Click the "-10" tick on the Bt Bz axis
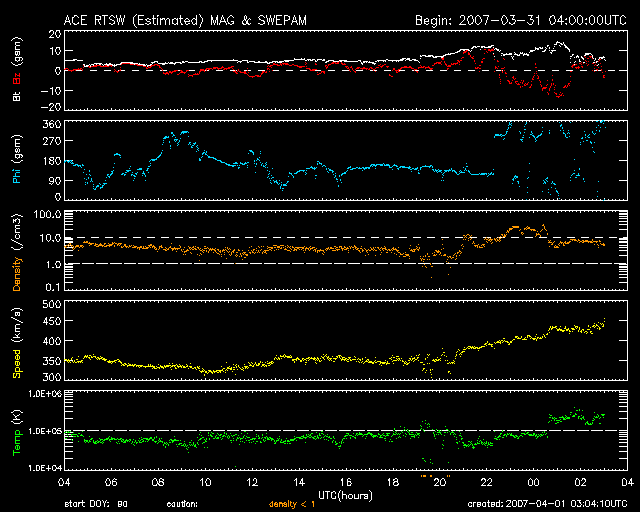The image size is (640, 512). point(51,91)
